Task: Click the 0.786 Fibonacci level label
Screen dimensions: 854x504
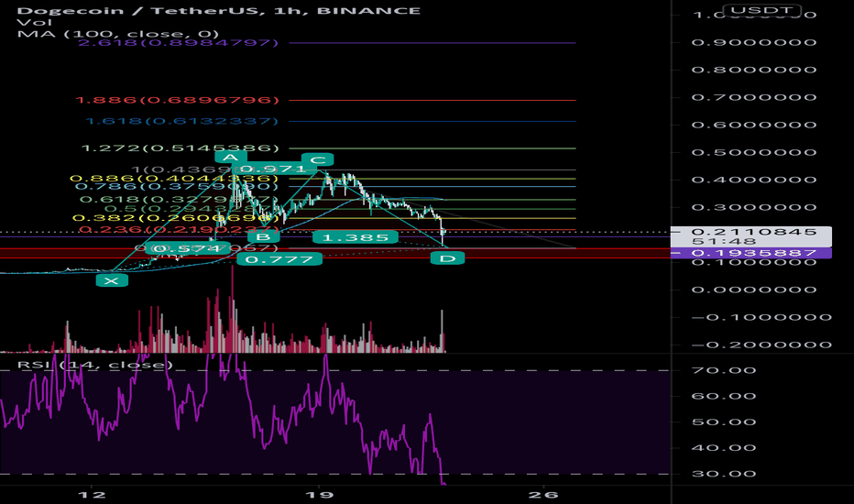Action: [x=177, y=186]
